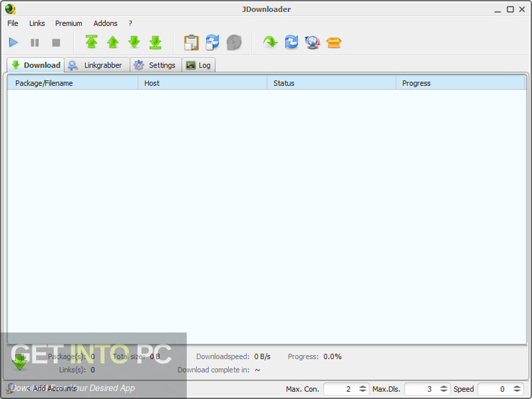Click the orange box package icon
The image size is (532, 399).
[x=334, y=43]
